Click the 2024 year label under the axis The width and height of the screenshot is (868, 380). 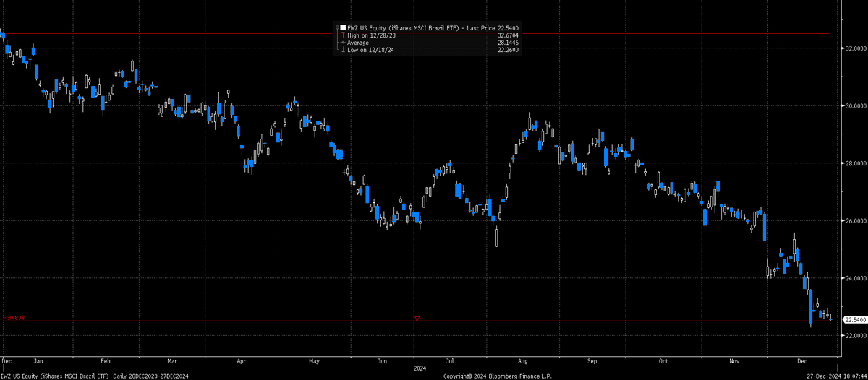(419, 368)
